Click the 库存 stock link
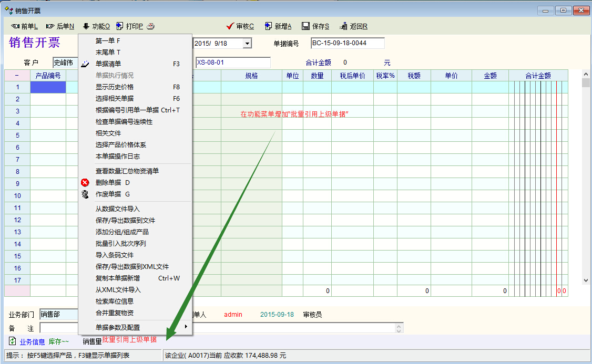This screenshot has width=592, height=364. coord(58,342)
